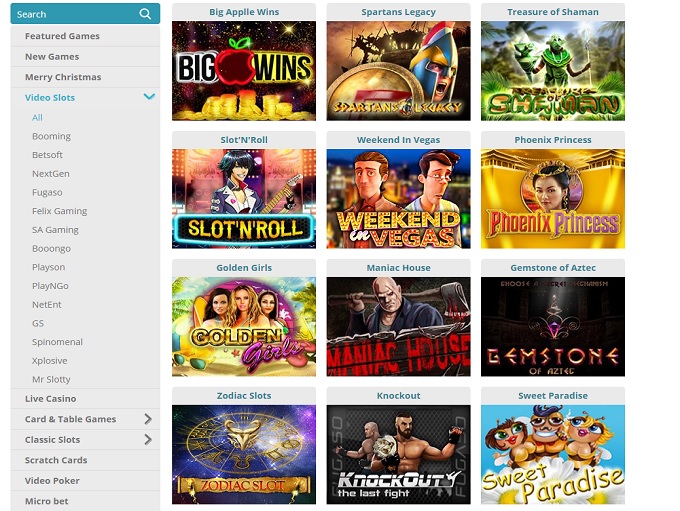Click the search magnifier icon
Screen dimensions: 680x511
[x=145, y=14]
